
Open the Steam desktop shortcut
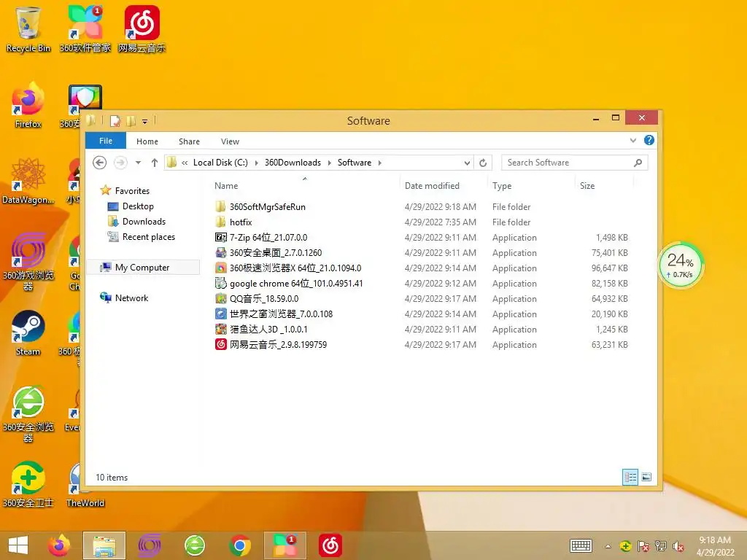[28, 332]
